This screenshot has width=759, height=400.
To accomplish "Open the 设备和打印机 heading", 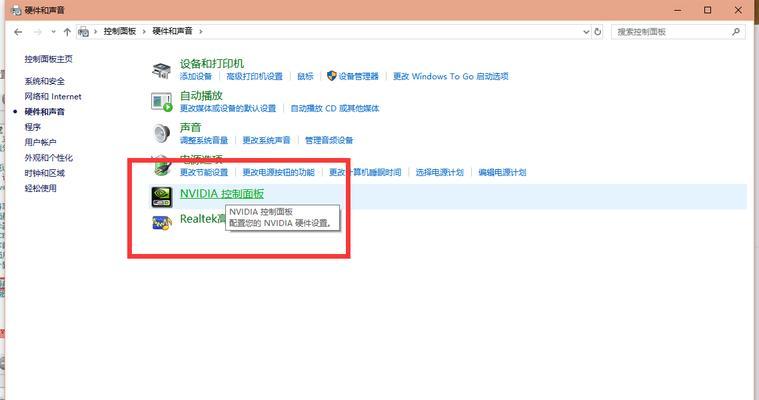I will click(212, 63).
